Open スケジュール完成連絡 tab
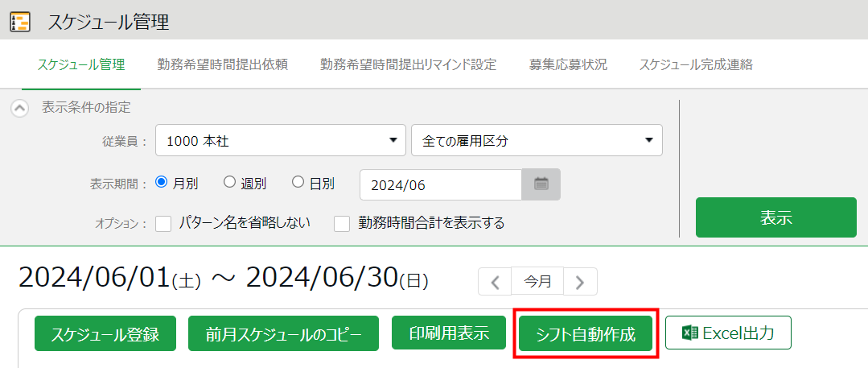The image size is (868, 368). 696,65
